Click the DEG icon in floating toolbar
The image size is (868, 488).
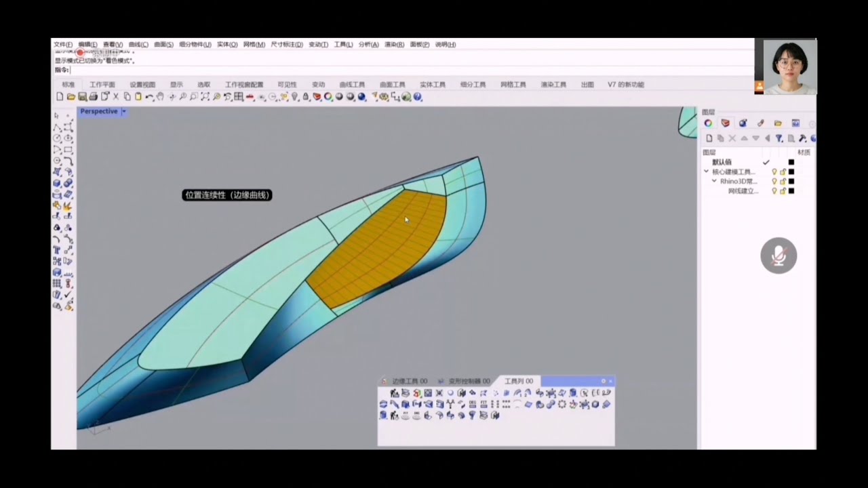pos(473,404)
